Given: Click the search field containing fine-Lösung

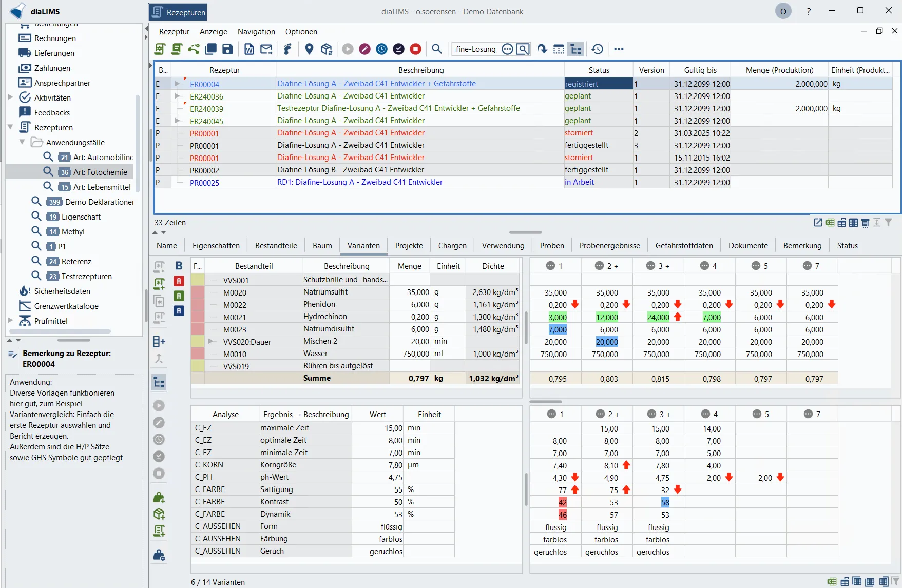Looking at the screenshot, I should coord(475,49).
